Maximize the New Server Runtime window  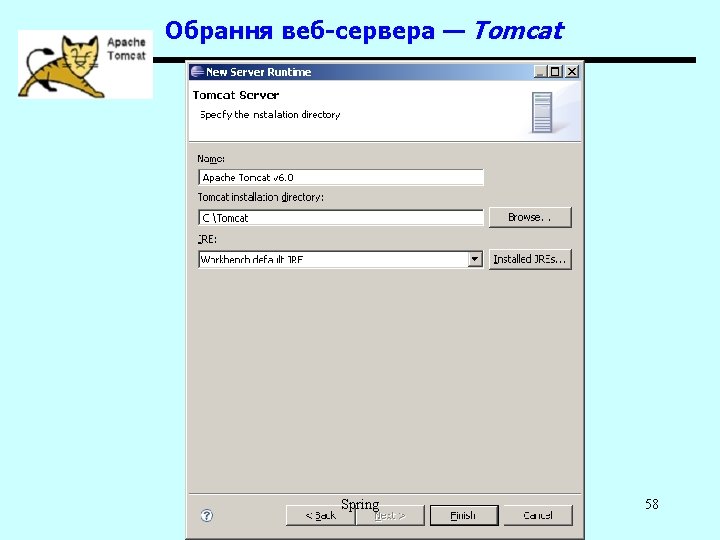(x=556, y=72)
